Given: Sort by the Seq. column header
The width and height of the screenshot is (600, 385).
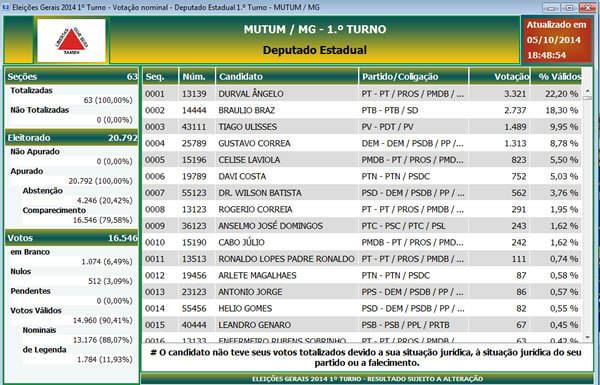Looking at the screenshot, I should [x=160, y=77].
